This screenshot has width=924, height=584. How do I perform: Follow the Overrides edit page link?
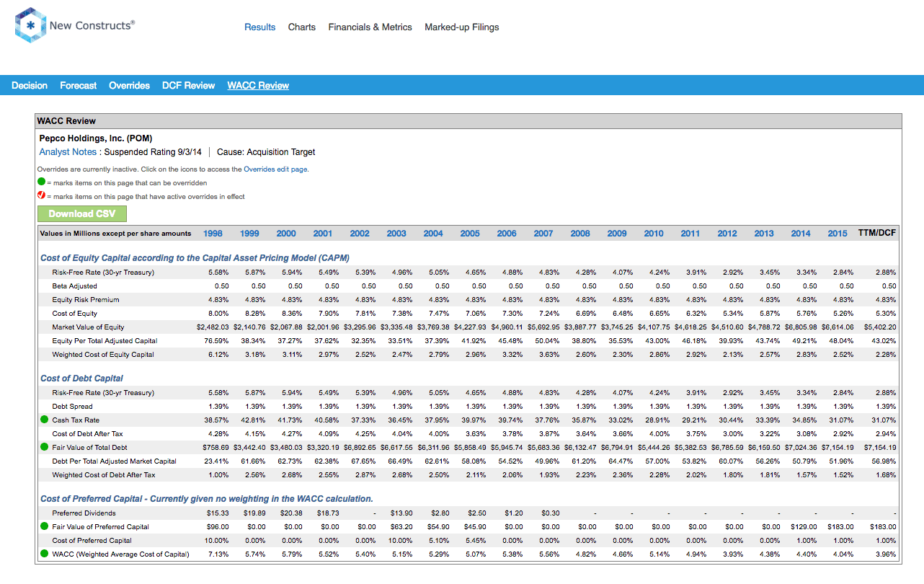coord(277,169)
